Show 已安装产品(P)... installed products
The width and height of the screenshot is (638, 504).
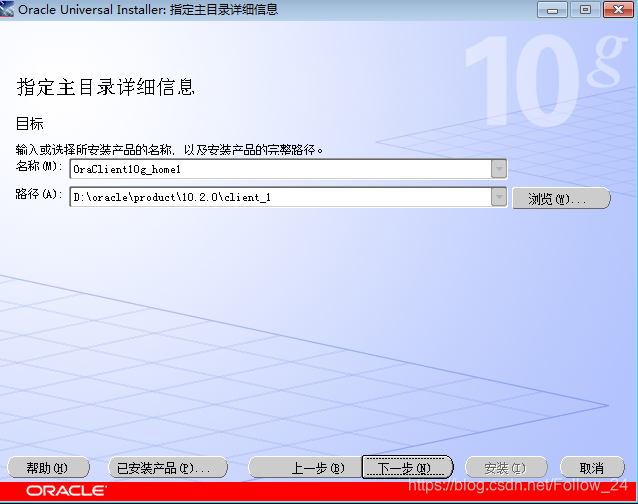click(168, 467)
